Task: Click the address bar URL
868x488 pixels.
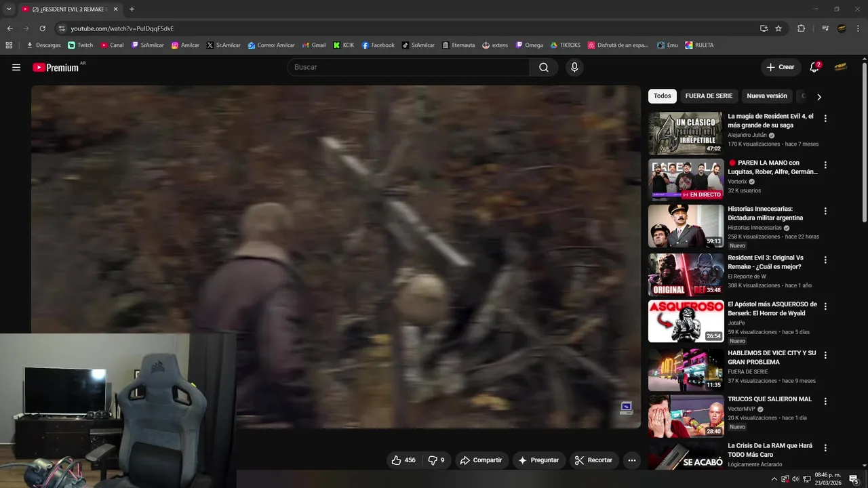Action: coord(122,28)
